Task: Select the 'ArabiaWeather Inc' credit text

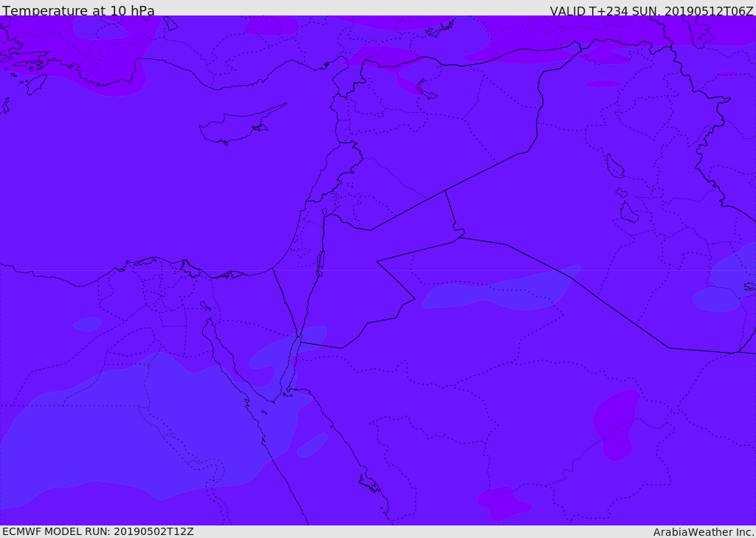Action: 704,532
